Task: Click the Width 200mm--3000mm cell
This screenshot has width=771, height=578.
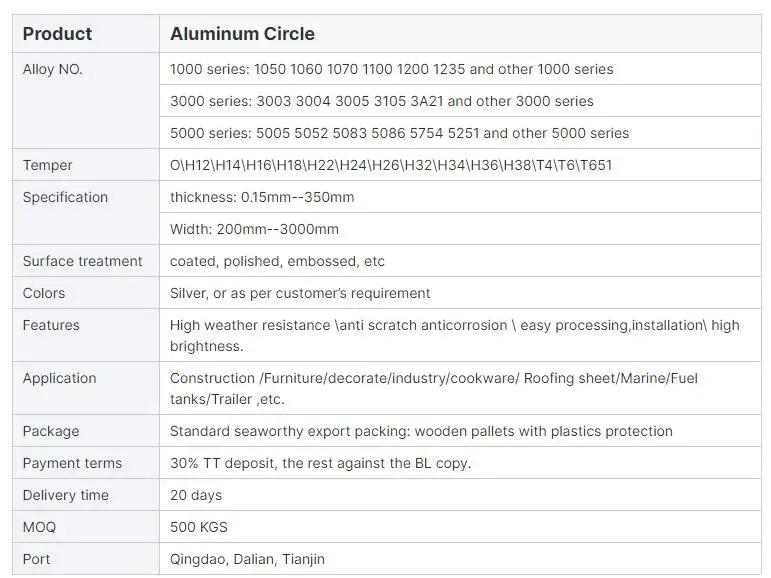Action: 254,229
